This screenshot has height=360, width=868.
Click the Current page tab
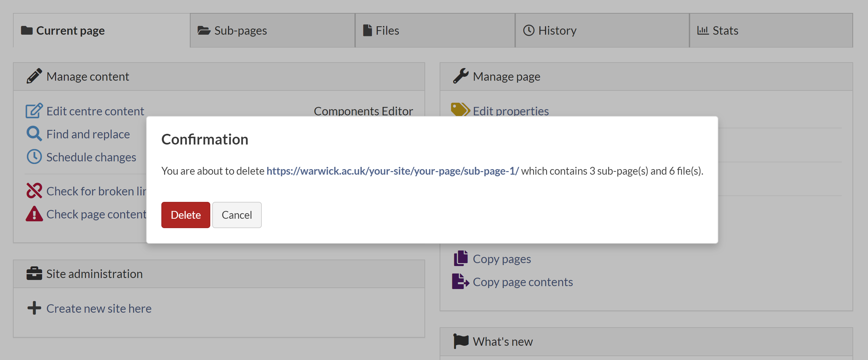click(70, 31)
